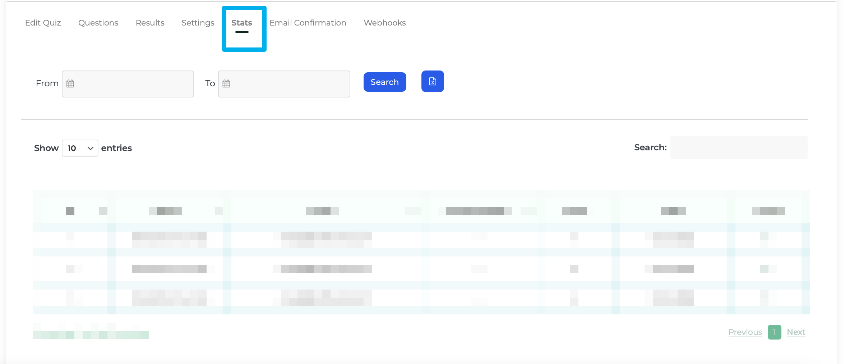Click the table Search filter field
Screen dimensions: 868x364
pyautogui.click(x=738, y=147)
